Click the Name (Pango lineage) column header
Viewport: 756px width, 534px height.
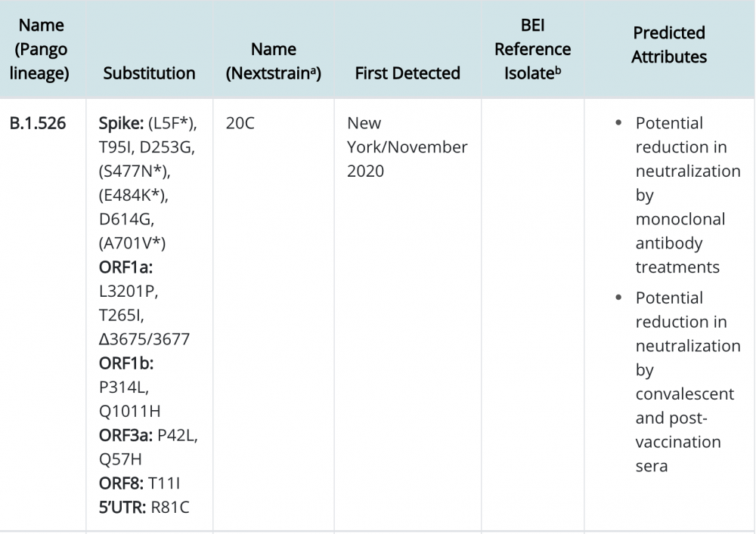click(x=42, y=49)
